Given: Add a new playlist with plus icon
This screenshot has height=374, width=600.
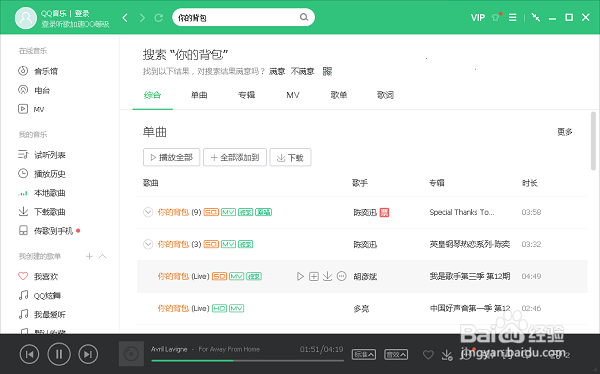Looking at the screenshot, I should pos(89,256).
